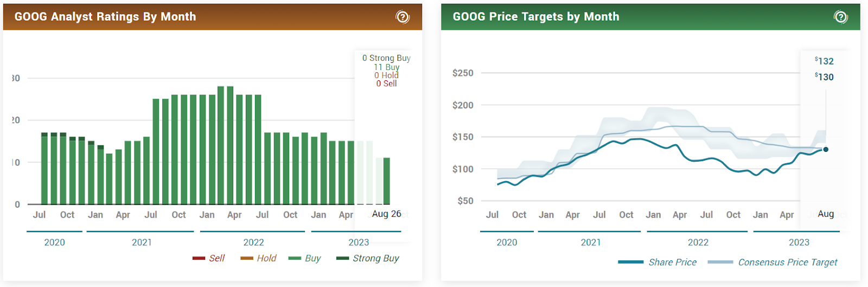The image size is (868, 287).
Task: Click the '11 Buy' tooltip value
Action: click(387, 67)
